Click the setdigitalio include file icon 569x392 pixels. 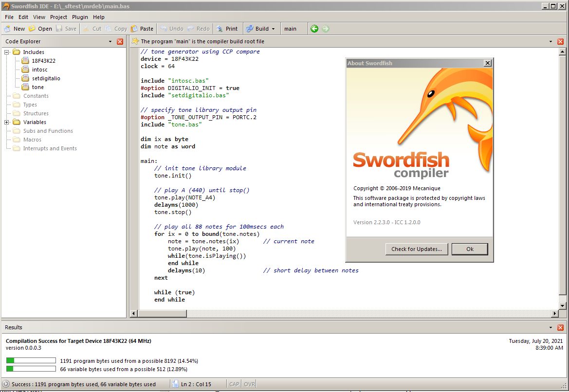(x=25, y=78)
